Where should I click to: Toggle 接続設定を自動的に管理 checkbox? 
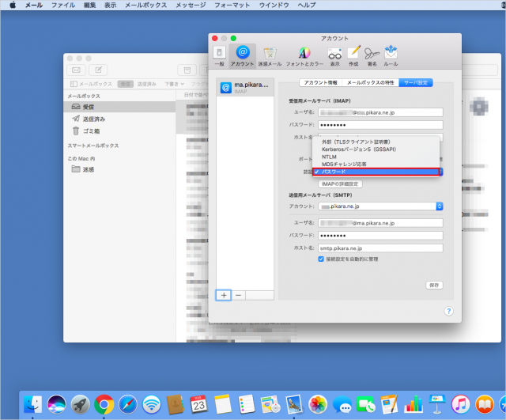(x=321, y=259)
